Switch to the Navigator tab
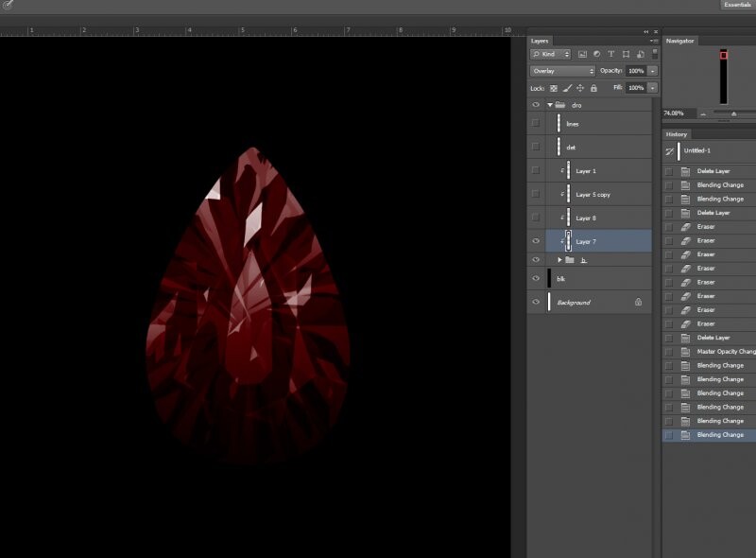Screen dimensions: 756x558 pos(679,41)
